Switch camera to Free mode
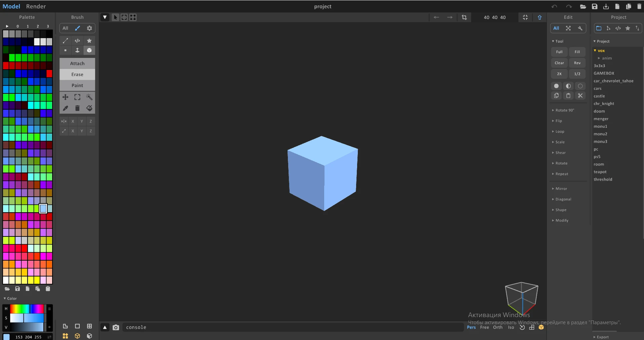644x340 pixels. coord(485,327)
